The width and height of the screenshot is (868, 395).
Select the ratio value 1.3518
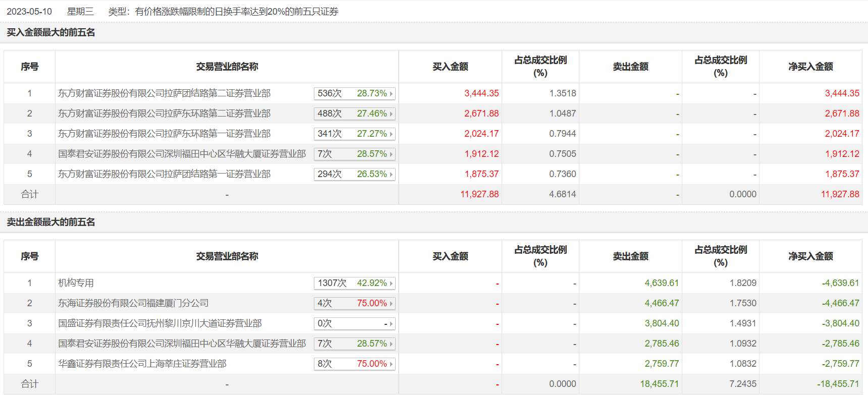tap(563, 93)
